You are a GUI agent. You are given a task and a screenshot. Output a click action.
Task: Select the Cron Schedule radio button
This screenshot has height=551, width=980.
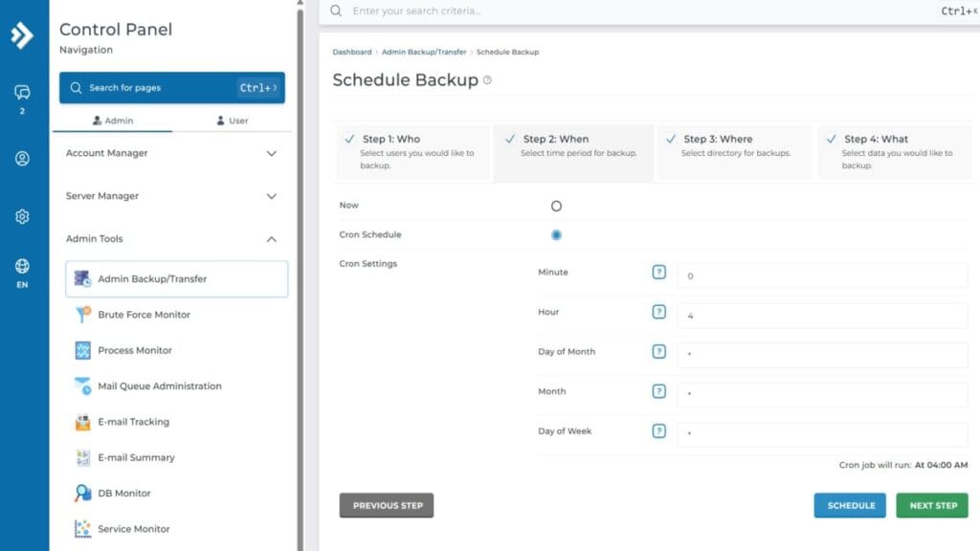[556, 234]
